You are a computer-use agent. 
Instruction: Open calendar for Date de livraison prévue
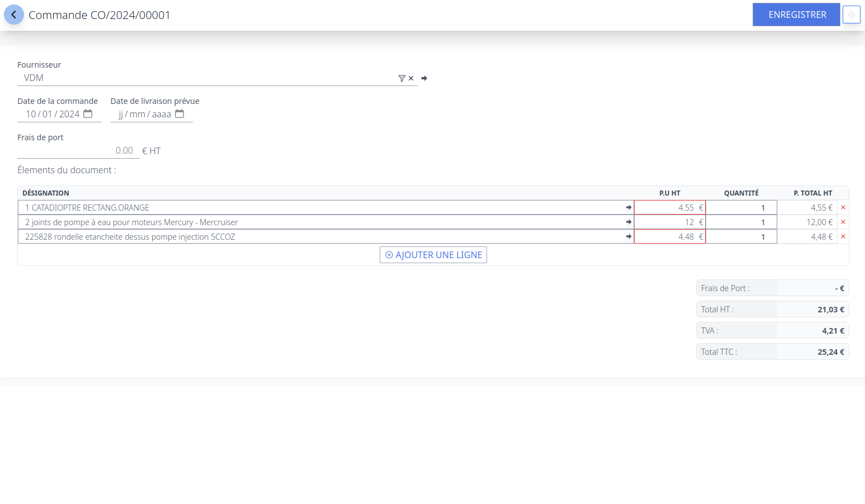pos(179,114)
